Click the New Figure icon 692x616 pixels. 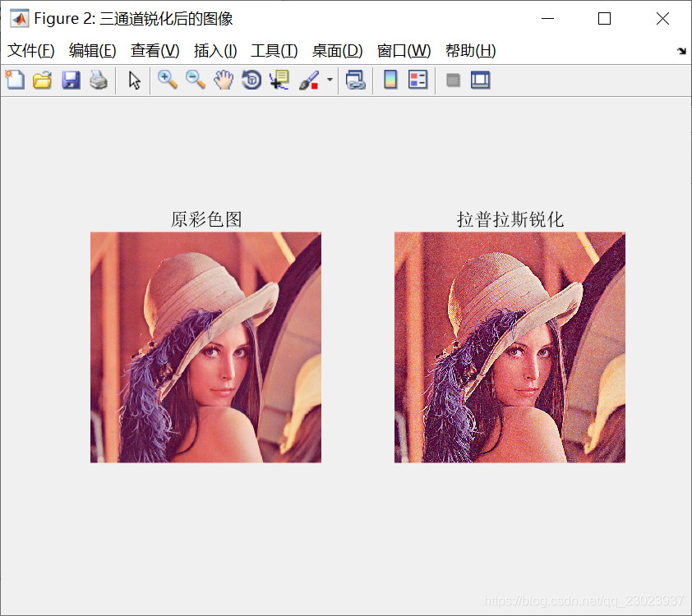click(15, 80)
